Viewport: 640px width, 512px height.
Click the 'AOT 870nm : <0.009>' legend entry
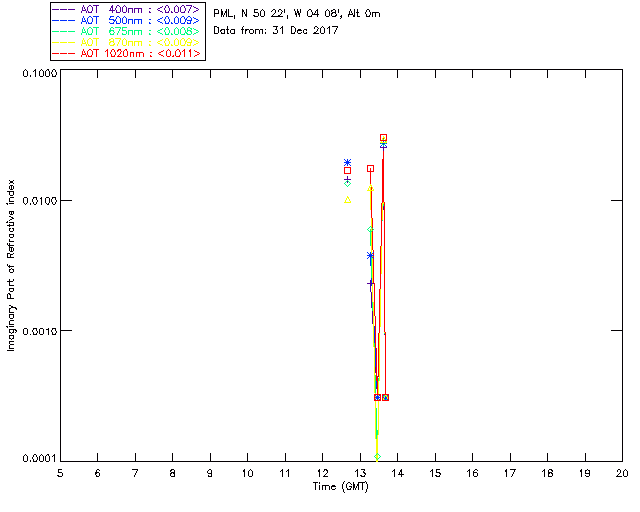(x=127, y=42)
